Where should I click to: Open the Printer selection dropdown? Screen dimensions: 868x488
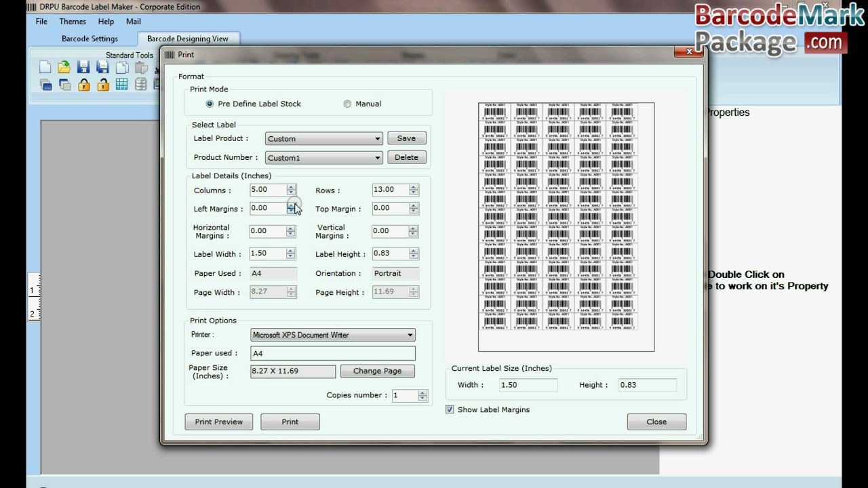[x=332, y=335]
